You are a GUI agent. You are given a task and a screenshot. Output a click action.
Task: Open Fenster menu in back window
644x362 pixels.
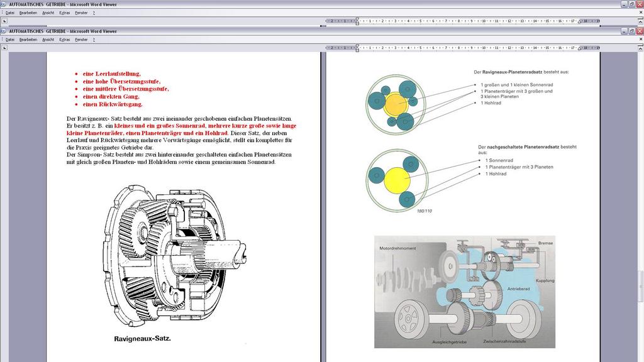pyautogui.click(x=81, y=13)
